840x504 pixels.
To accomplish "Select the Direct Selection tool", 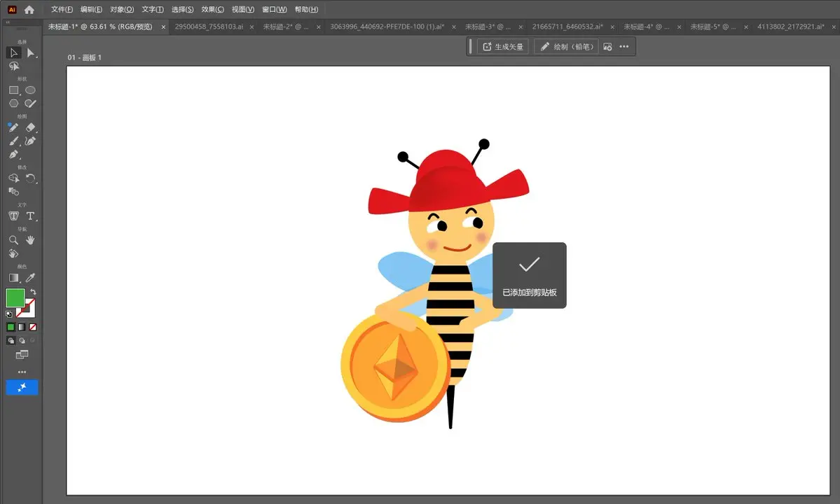I will 30,53.
